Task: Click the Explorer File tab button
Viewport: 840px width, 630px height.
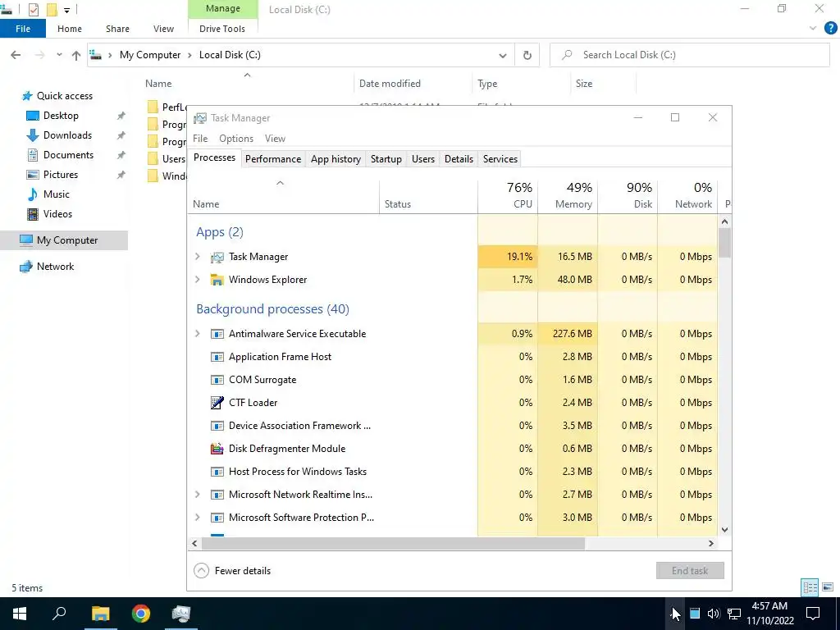Action: tap(23, 29)
